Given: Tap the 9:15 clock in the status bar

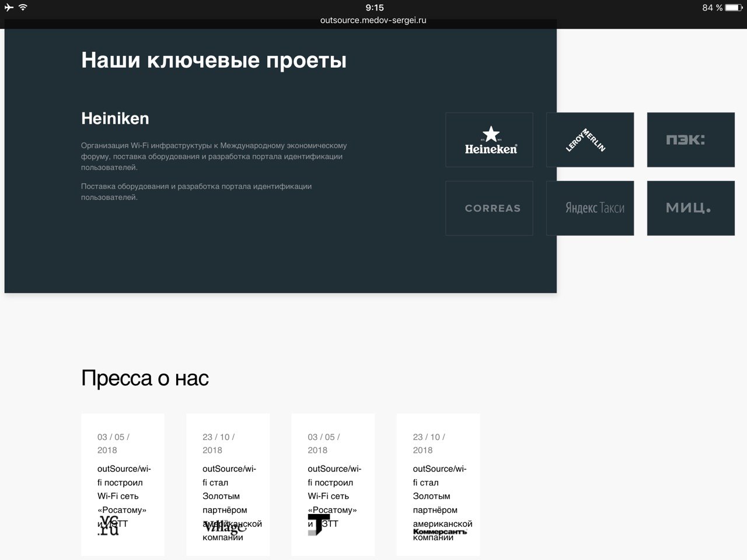Looking at the screenshot, I should point(375,8).
